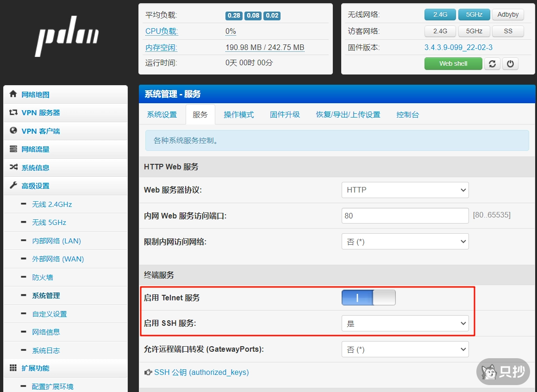Click the power icon button
The image size is (537, 392).
click(x=510, y=64)
